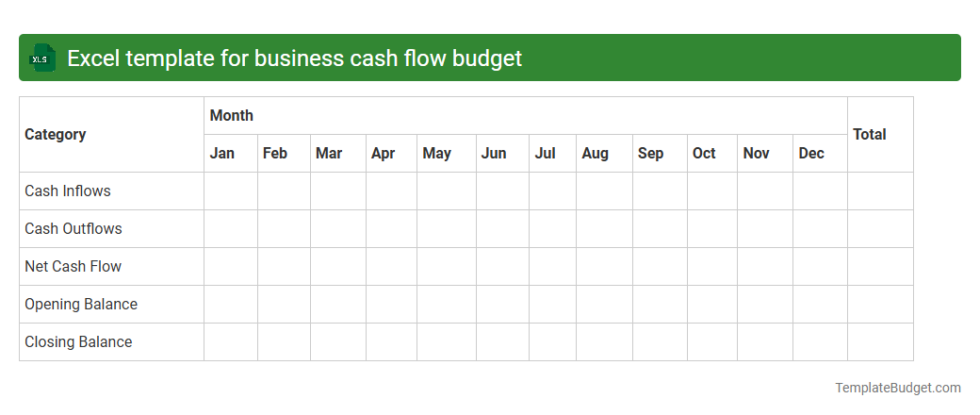Click the Jan column header

tap(231, 154)
